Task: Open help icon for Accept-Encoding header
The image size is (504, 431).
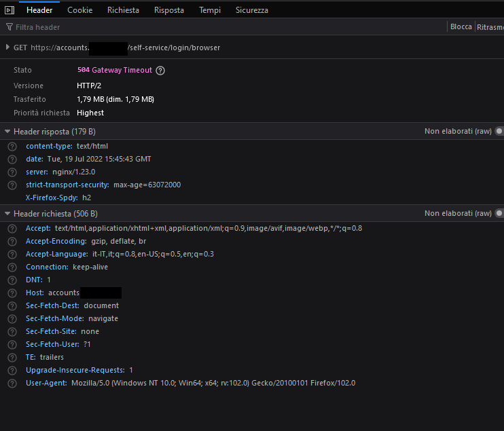Action: pyautogui.click(x=12, y=241)
